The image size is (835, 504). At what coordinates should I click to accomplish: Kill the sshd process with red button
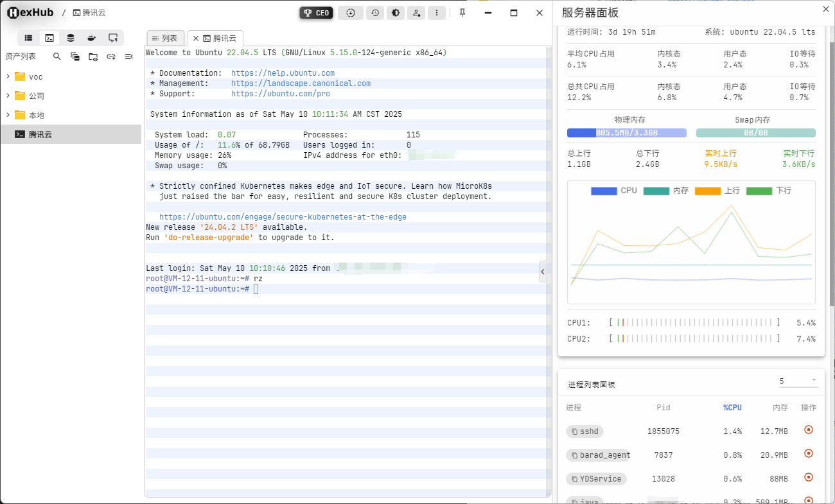808,430
